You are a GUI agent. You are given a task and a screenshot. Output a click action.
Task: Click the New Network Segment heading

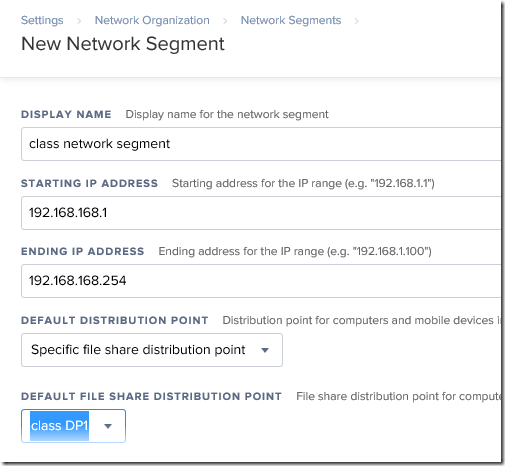123,44
